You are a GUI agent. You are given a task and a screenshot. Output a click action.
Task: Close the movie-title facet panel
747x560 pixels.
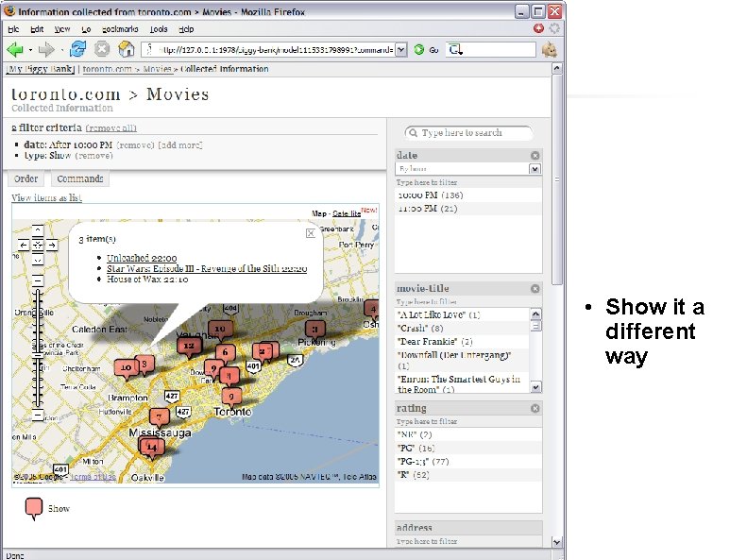click(535, 288)
